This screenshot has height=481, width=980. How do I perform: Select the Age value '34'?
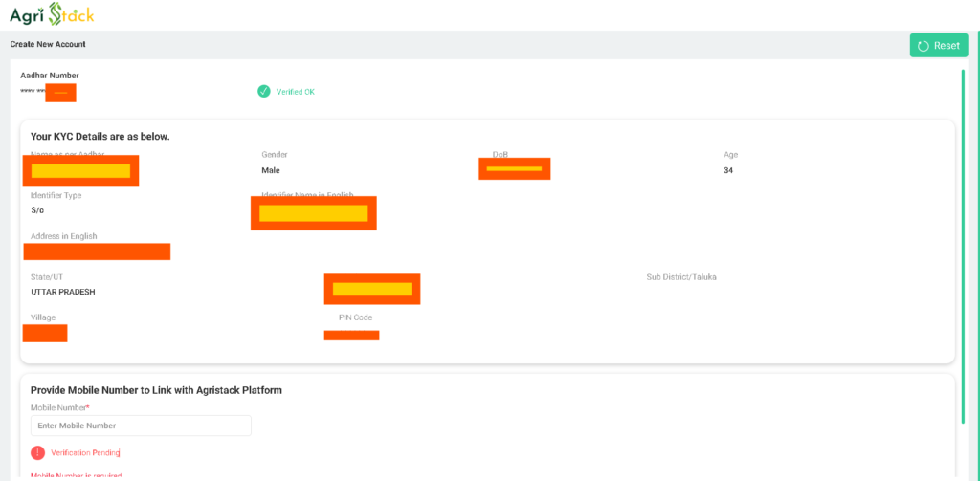[x=728, y=170]
